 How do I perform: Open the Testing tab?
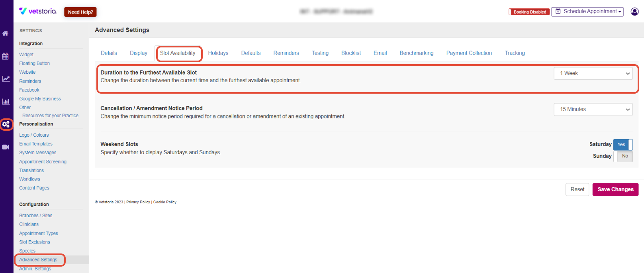[x=320, y=53]
